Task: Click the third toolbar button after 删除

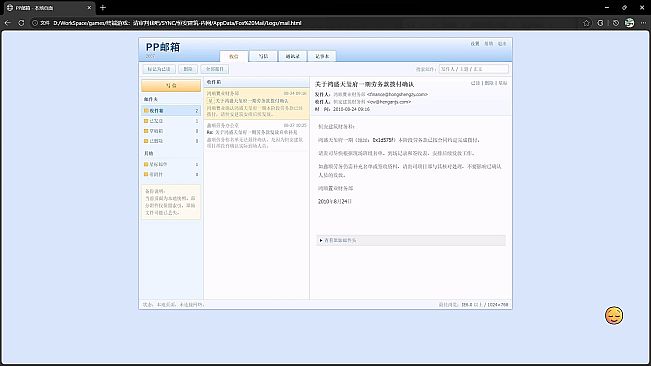Action: (215, 69)
